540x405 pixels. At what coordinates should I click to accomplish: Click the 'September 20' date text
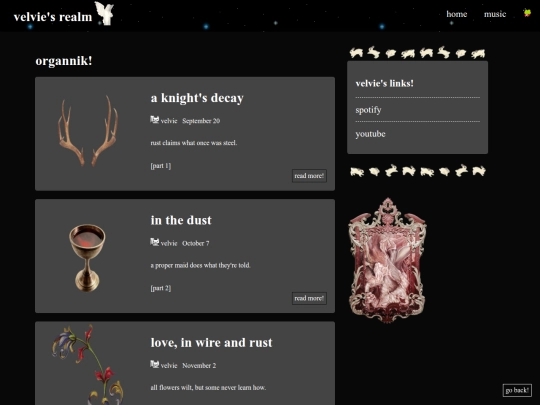coord(201,121)
